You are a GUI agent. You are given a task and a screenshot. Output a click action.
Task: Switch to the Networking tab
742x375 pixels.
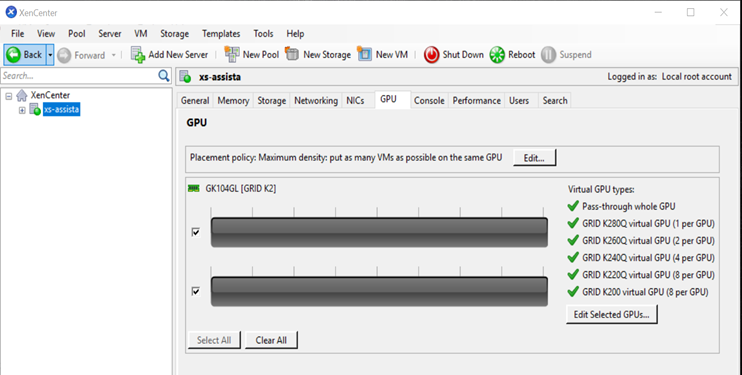pos(316,100)
